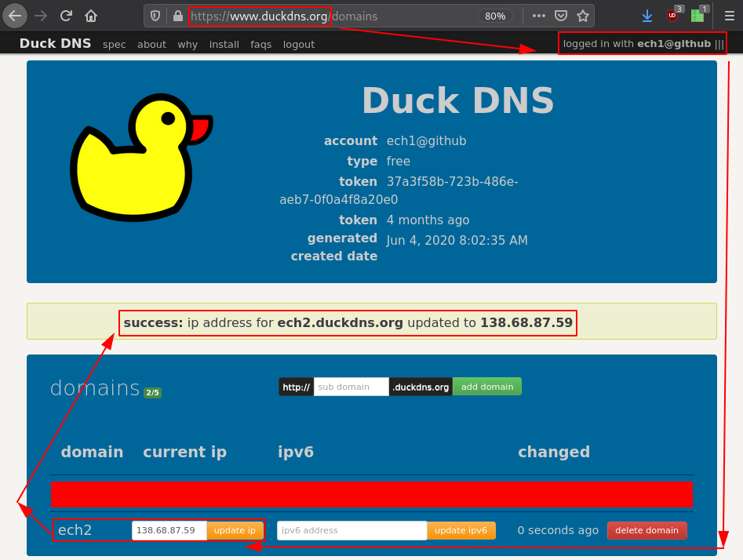Bookmark this page with the star
This screenshot has width=743, height=560.
click(x=583, y=16)
